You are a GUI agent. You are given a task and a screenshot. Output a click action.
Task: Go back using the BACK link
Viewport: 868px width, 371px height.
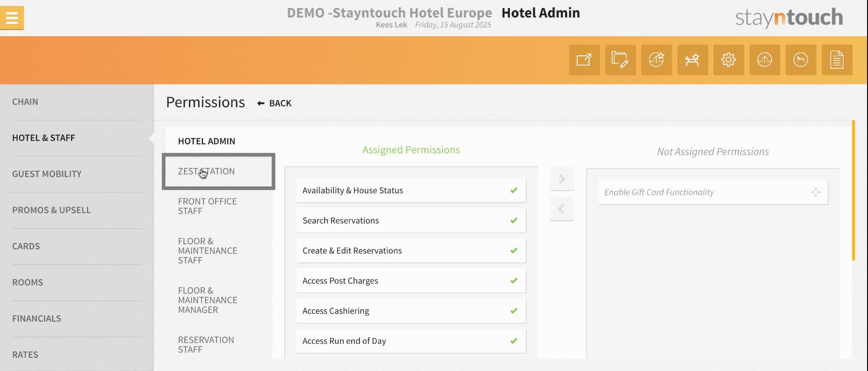tap(274, 103)
